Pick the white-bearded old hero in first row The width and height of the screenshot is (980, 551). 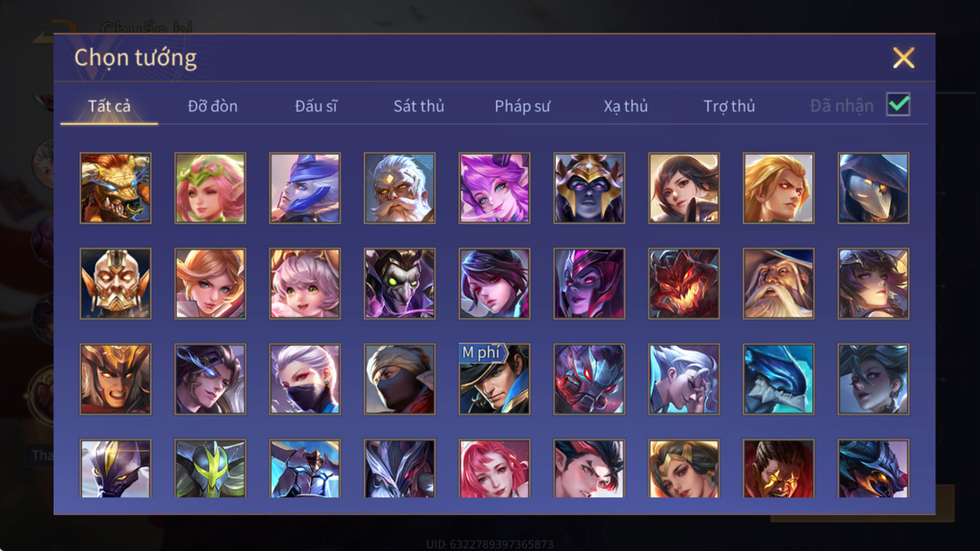pos(399,188)
